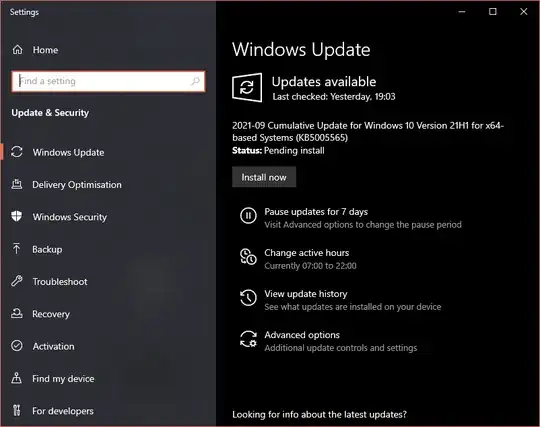This screenshot has width=540, height=427.
Task: Click the Install now button
Action: point(264,177)
